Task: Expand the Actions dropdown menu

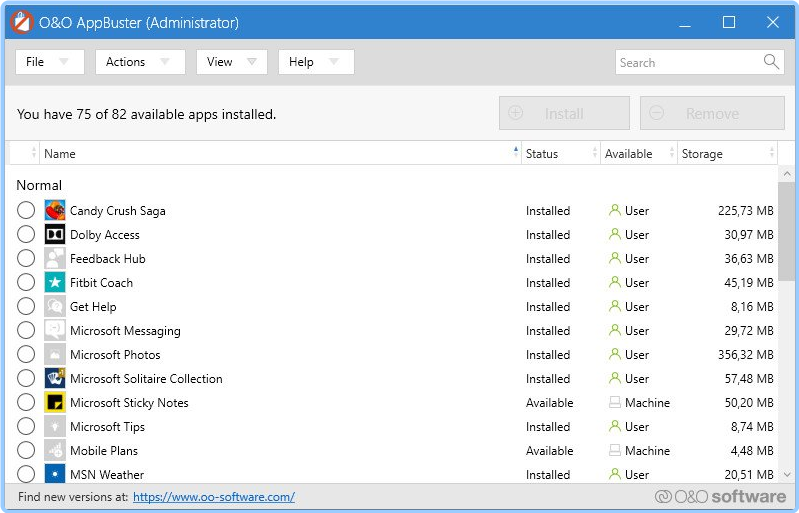Action: [x=140, y=62]
